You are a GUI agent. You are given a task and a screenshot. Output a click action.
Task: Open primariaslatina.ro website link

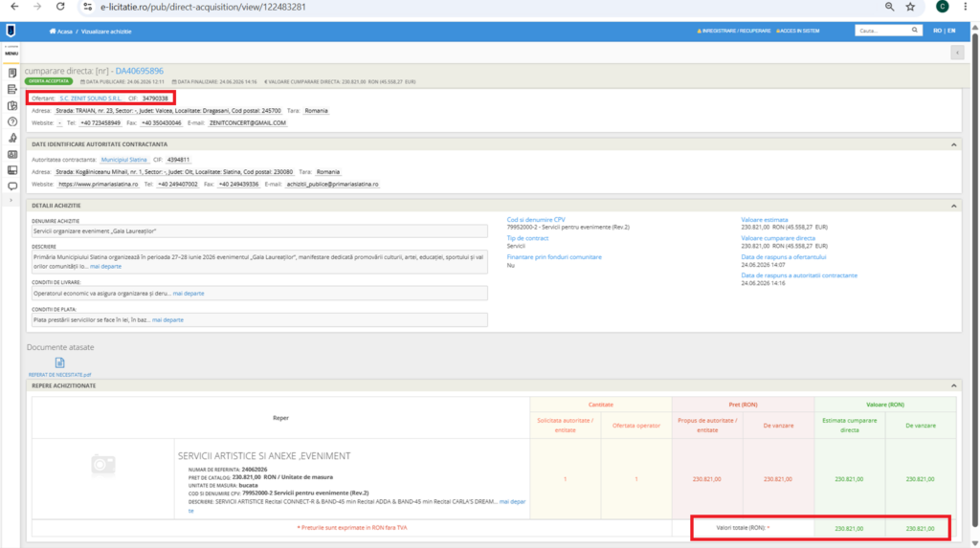[99, 185]
